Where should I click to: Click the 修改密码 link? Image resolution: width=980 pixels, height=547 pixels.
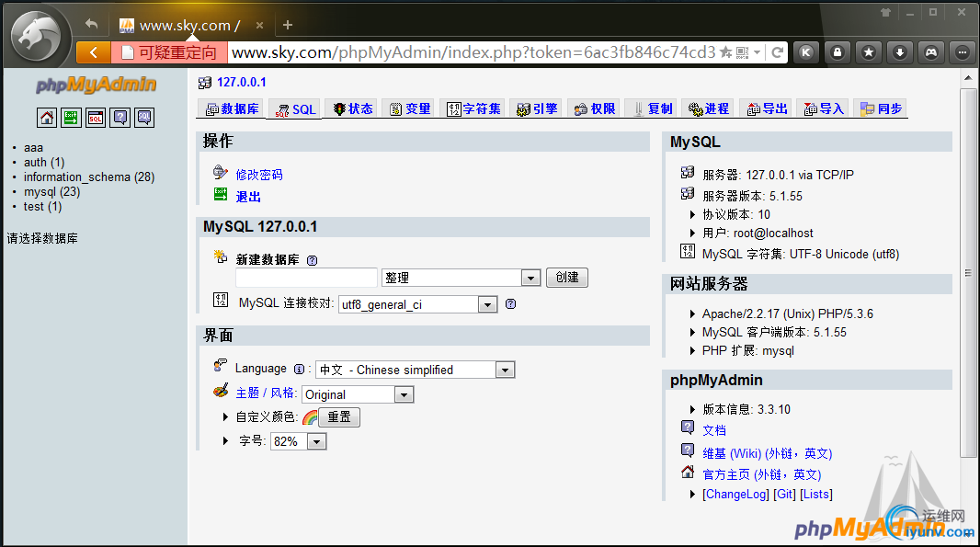[x=258, y=175]
